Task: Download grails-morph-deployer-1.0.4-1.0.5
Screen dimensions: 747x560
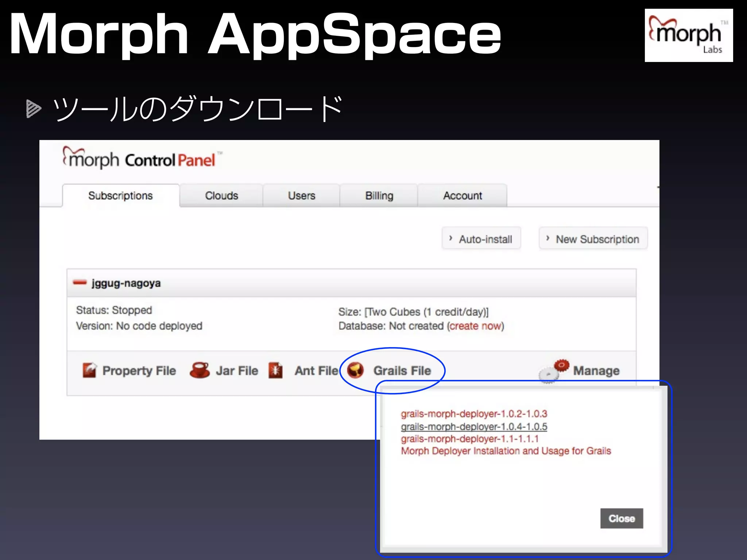Action: click(474, 426)
